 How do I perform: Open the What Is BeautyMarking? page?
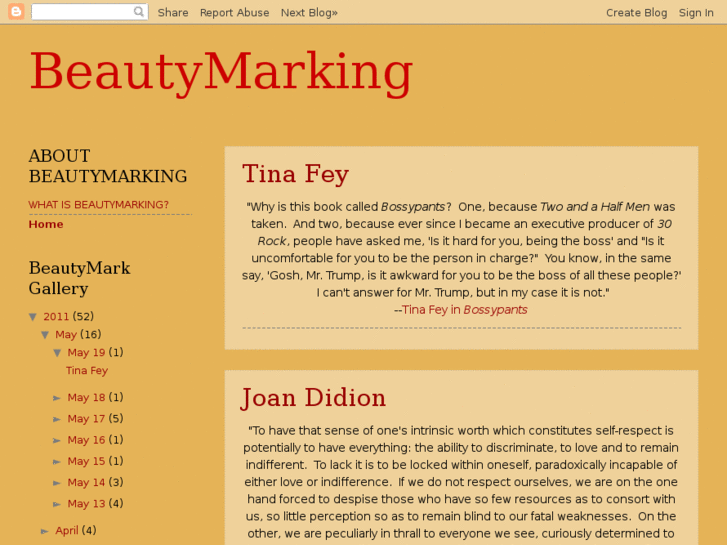pos(99,205)
